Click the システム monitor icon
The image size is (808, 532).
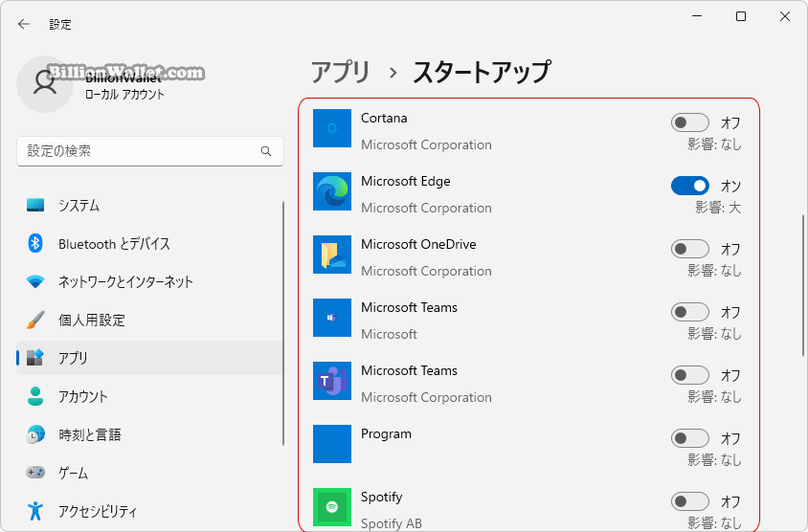(35, 205)
